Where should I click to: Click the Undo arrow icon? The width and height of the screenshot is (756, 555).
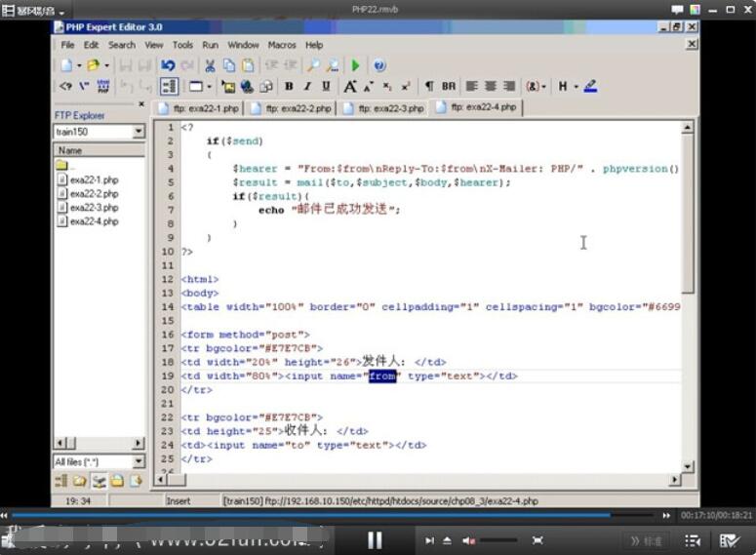coord(168,65)
